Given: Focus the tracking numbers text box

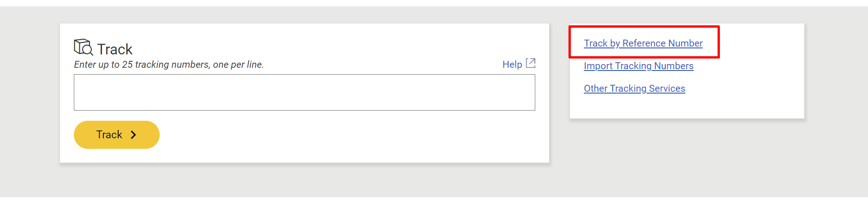Looking at the screenshot, I should click(x=305, y=92).
